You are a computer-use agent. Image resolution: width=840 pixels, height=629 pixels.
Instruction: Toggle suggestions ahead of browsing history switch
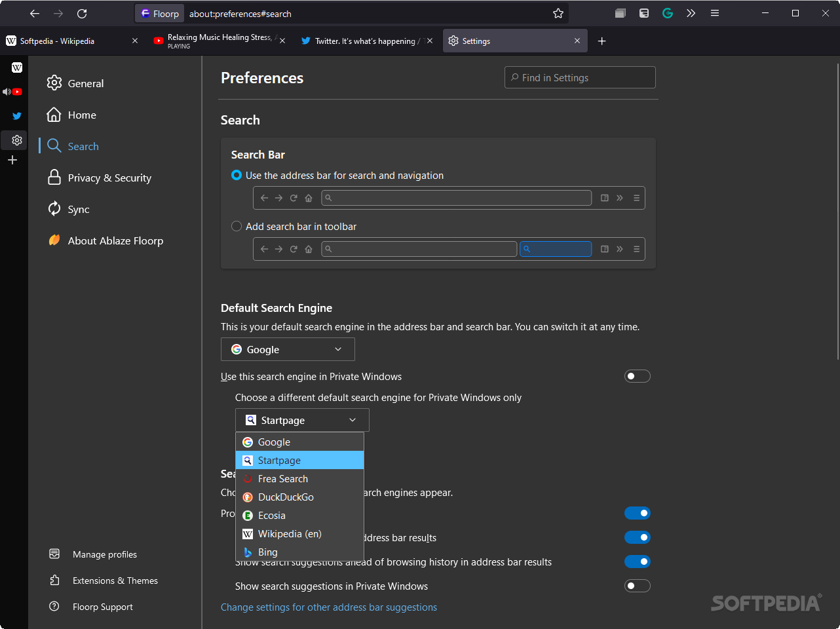637,562
